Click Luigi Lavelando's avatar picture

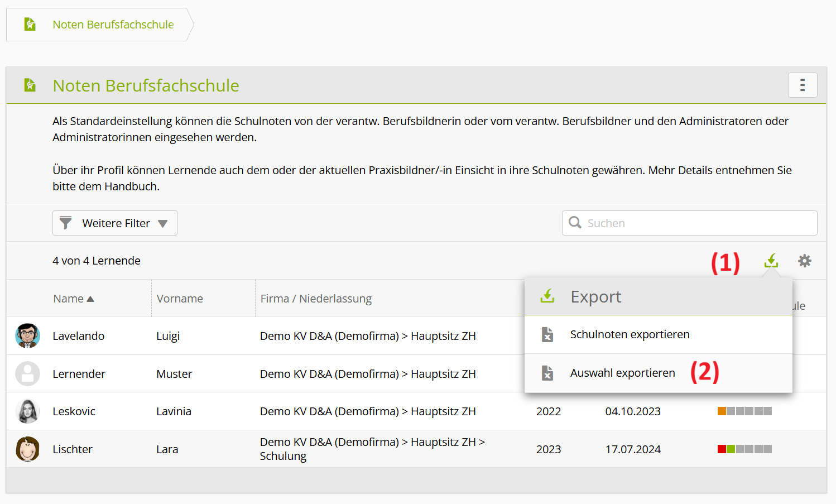pyautogui.click(x=27, y=336)
